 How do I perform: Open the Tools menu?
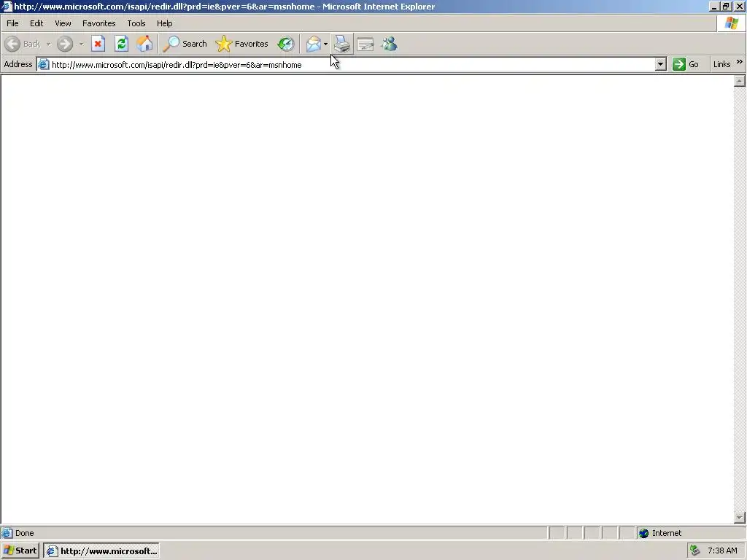click(x=136, y=23)
